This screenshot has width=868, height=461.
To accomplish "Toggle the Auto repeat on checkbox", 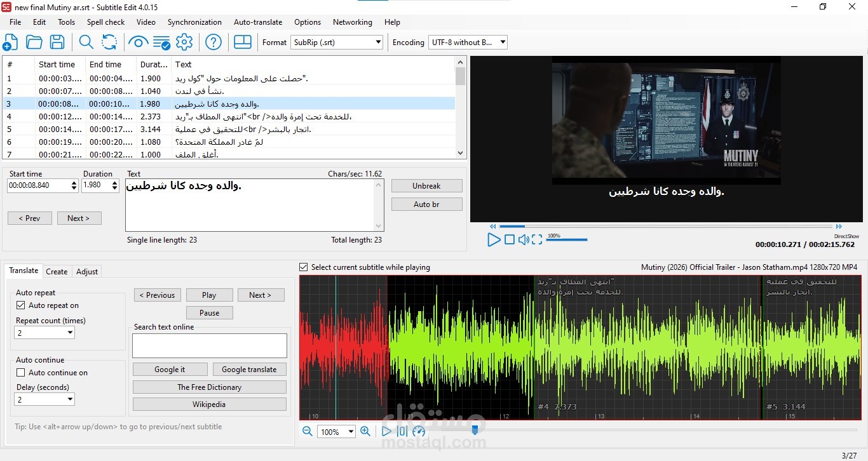I will 20,305.
